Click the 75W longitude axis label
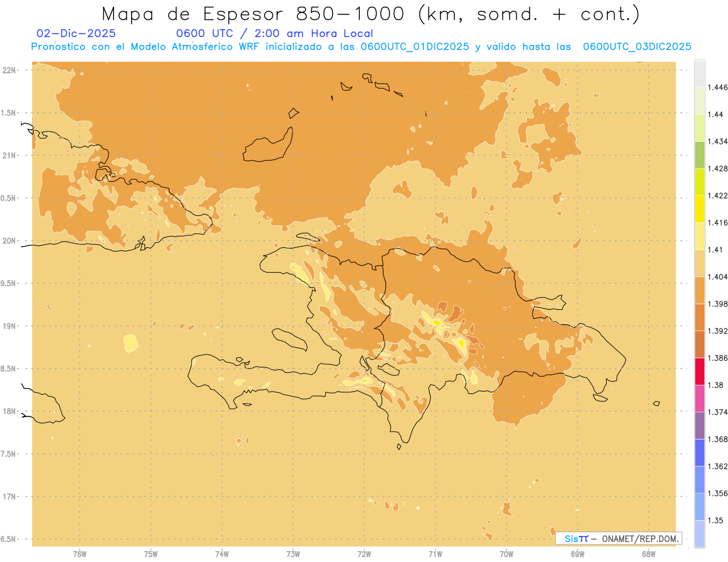Screen dimensions: 728x562 click(x=151, y=554)
